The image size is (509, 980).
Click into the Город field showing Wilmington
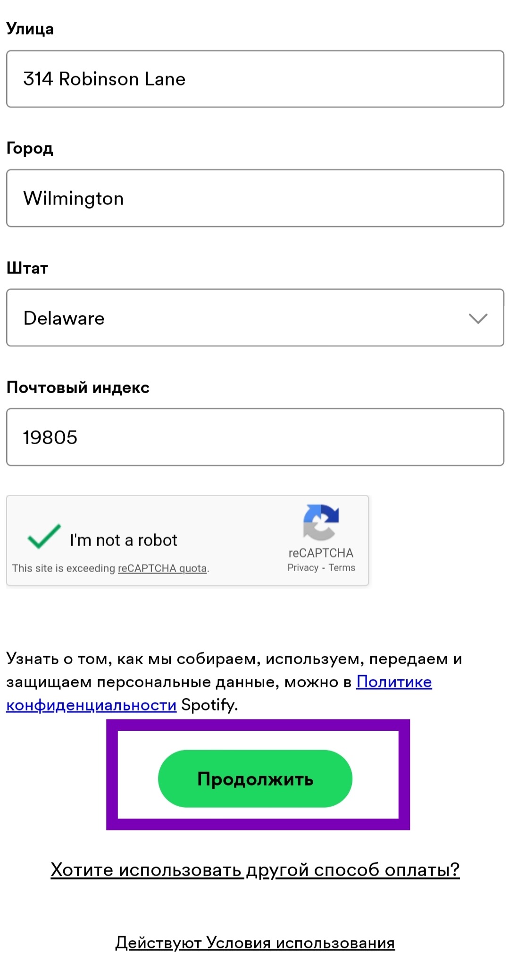click(x=255, y=198)
